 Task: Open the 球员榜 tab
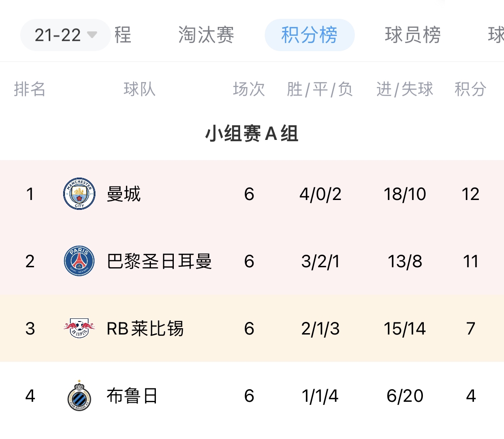[x=413, y=35]
